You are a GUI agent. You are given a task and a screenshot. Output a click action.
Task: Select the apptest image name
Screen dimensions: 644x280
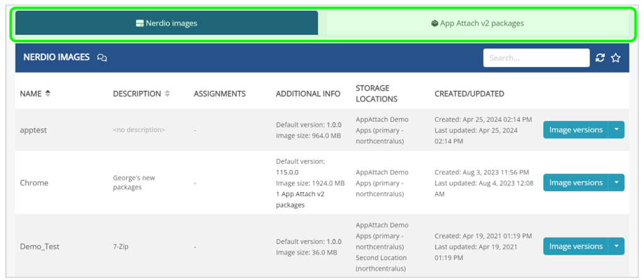point(33,130)
